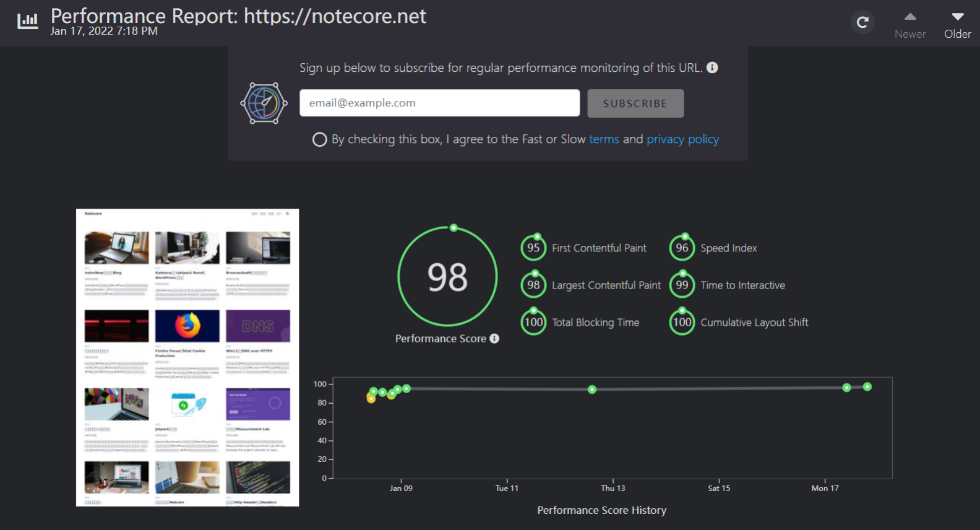Go to the Older report
The width and height of the screenshot is (980, 530).
pyautogui.click(x=957, y=25)
